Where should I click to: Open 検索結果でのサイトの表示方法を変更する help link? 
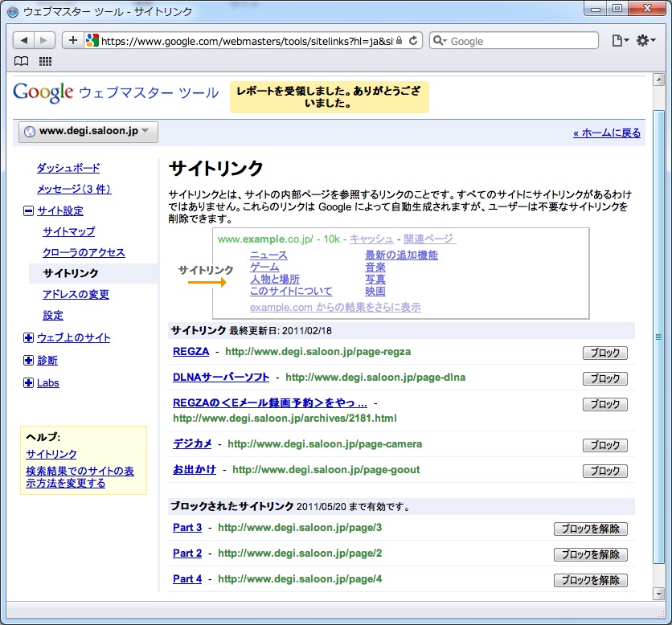(x=80, y=477)
